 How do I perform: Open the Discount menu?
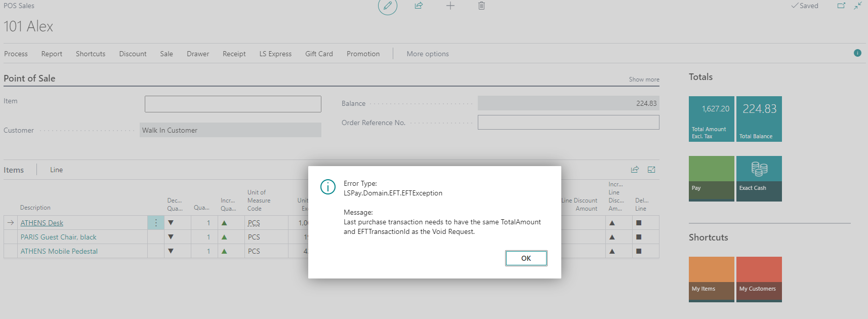click(x=133, y=54)
